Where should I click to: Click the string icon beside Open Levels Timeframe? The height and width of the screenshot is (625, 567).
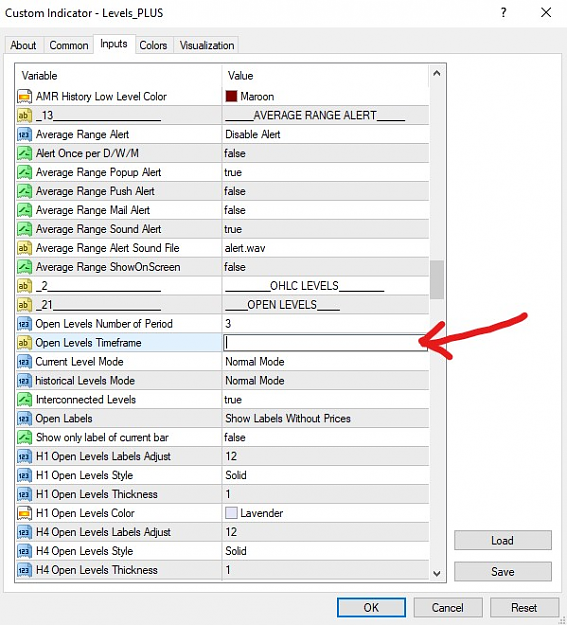(24, 343)
